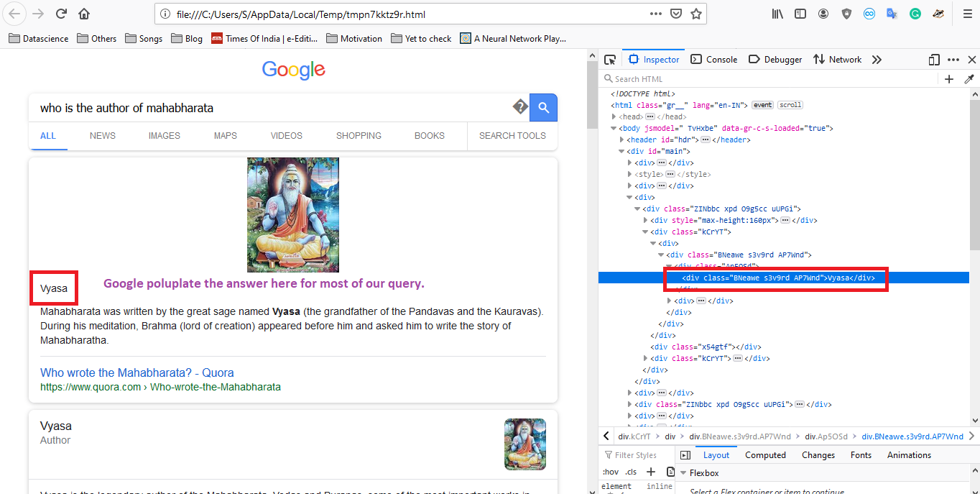Open the blue infinity extension icon

869,14
